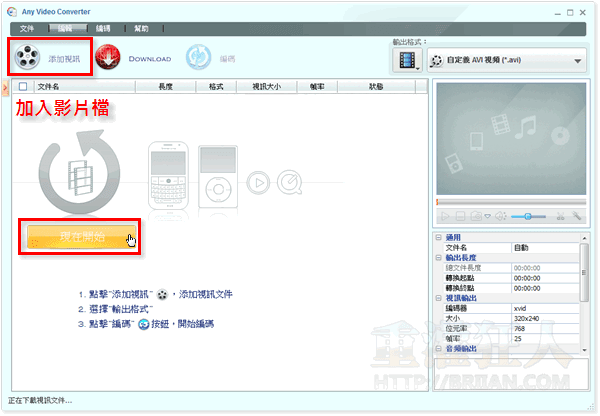This screenshot has height=416, width=600.
Task: Collapse the 視訊輸出 section
Action: [x=439, y=298]
